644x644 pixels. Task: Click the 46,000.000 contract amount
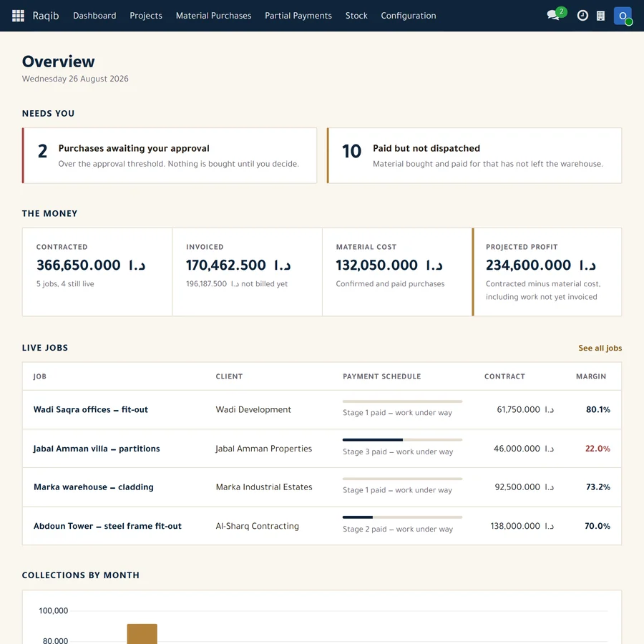pos(524,449)
